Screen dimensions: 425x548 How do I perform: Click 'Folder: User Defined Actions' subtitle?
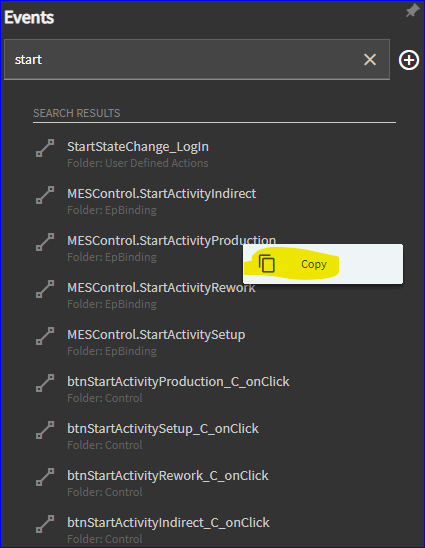click(138, 163)
